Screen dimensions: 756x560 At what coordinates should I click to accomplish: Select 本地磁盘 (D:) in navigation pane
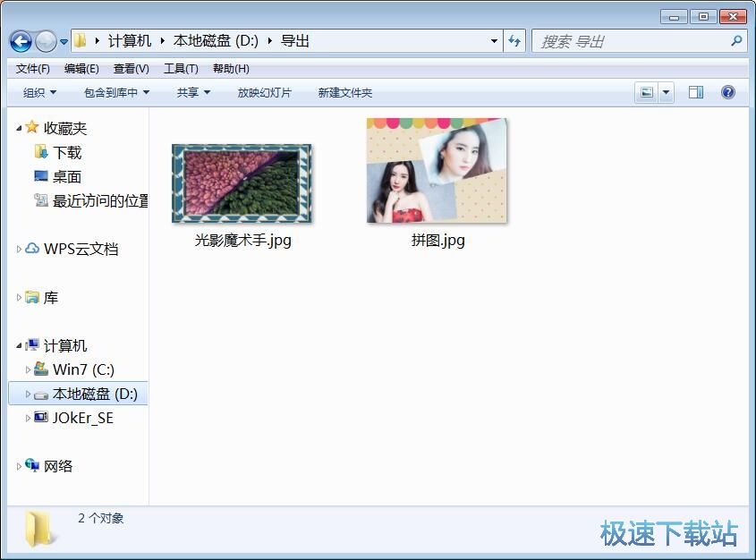(x=95, y=394)
